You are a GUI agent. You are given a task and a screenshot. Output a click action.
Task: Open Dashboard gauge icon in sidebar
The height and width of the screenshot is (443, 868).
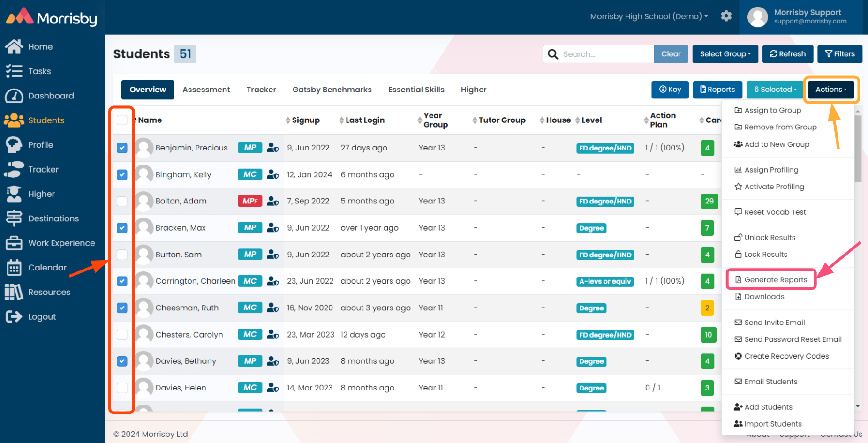[x=14, y=96]
